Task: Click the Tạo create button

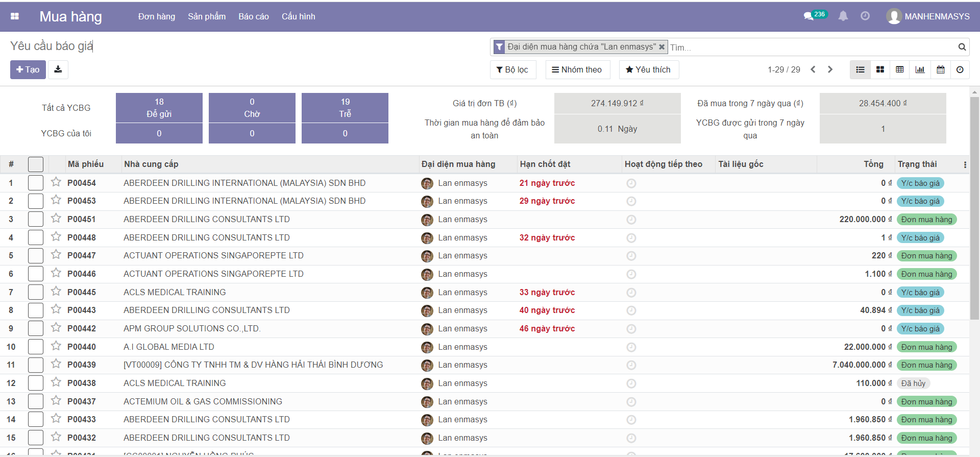Action: 28,69
